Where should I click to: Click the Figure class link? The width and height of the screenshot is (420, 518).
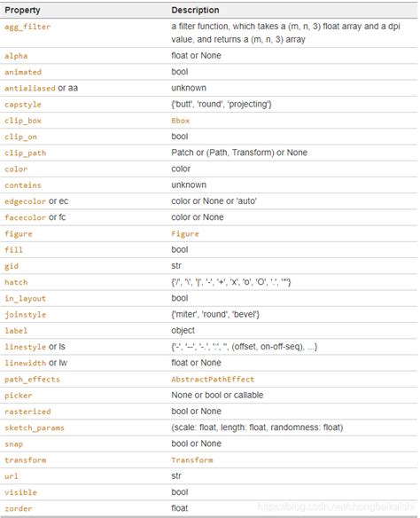(x=185, y=234)
